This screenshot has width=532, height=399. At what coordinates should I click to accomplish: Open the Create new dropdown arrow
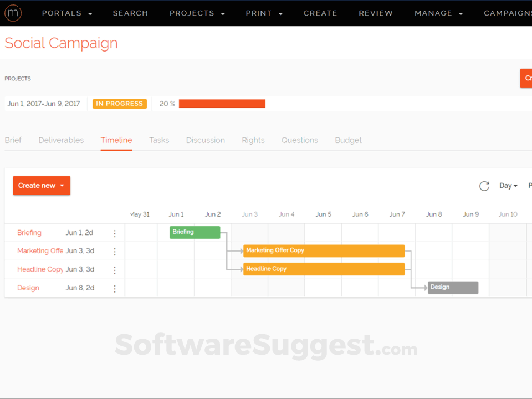tap(62, 185)
